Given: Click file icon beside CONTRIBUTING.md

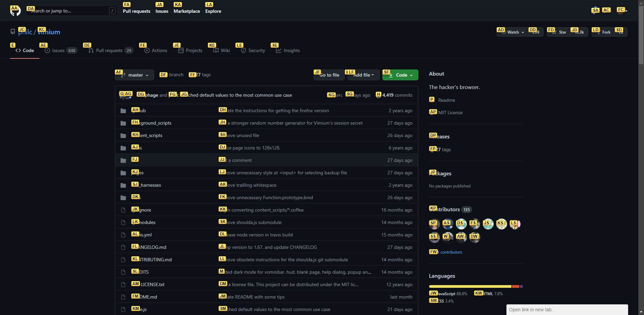Looking at the screenshot, I should (123, 260).
